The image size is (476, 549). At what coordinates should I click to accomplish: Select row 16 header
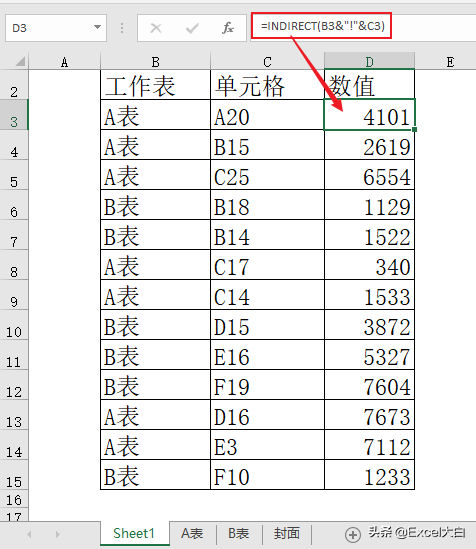tap(14, 500)
